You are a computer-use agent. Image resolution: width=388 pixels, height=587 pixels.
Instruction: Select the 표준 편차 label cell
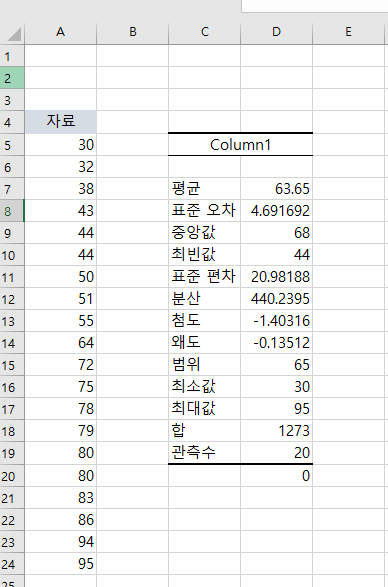204,277
